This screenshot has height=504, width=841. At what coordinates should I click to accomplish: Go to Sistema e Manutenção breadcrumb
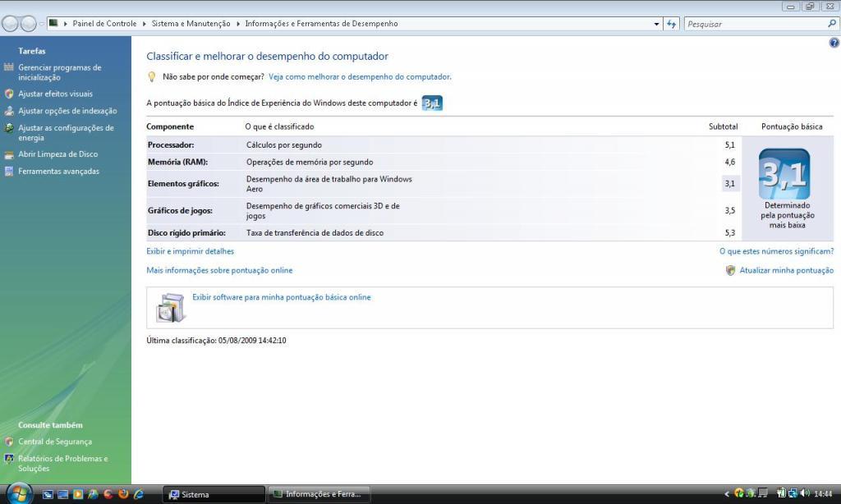pyautogui.click(x=191, y=24)
